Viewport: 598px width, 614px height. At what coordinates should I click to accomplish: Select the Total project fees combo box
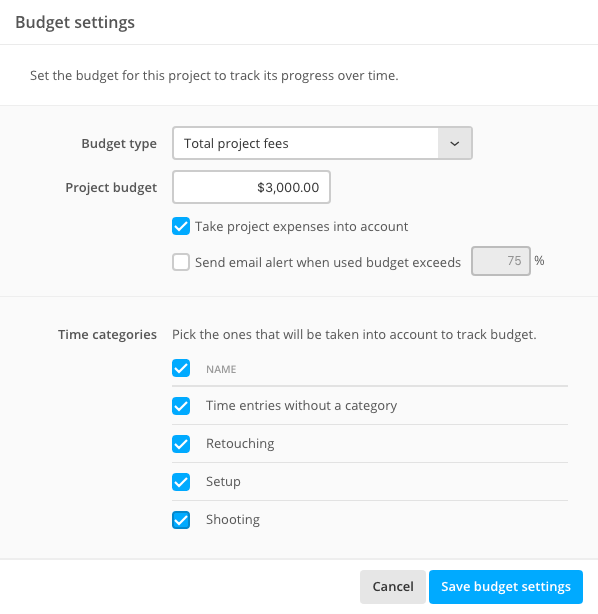point(322,143)
